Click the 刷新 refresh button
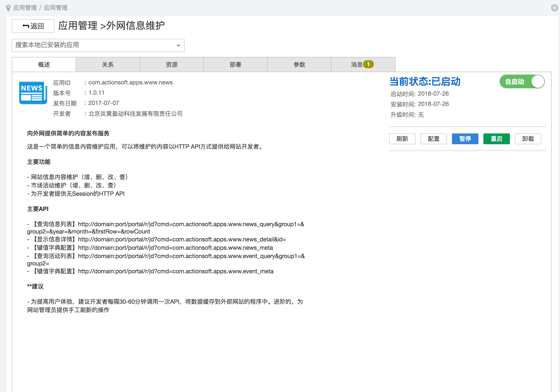The width and height of the screenshot is (560, 392). tap(402, 139)
